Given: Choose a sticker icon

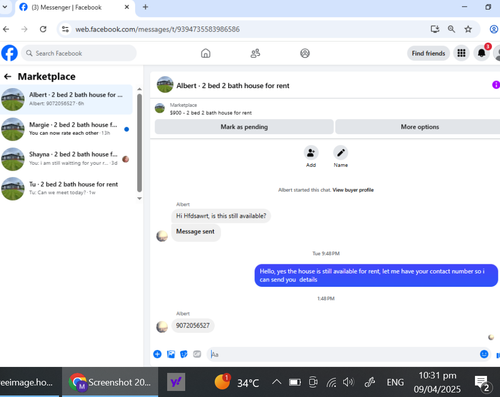Looking at the screenshot, I should (184, 354).
